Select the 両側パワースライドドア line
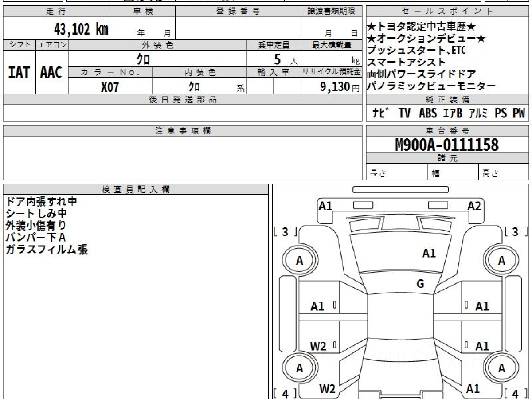Image resolution: width=532 pixels, height=399 pixels. [x=422, y=74]
